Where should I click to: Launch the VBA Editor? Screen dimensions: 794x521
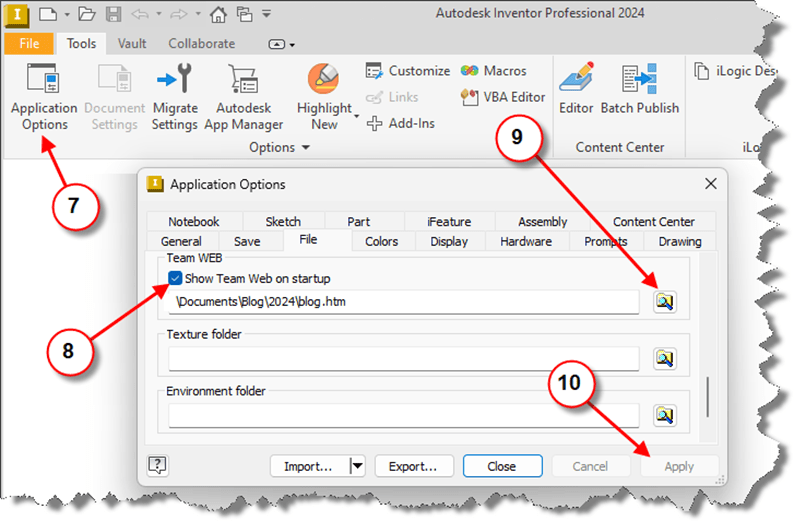503,97
